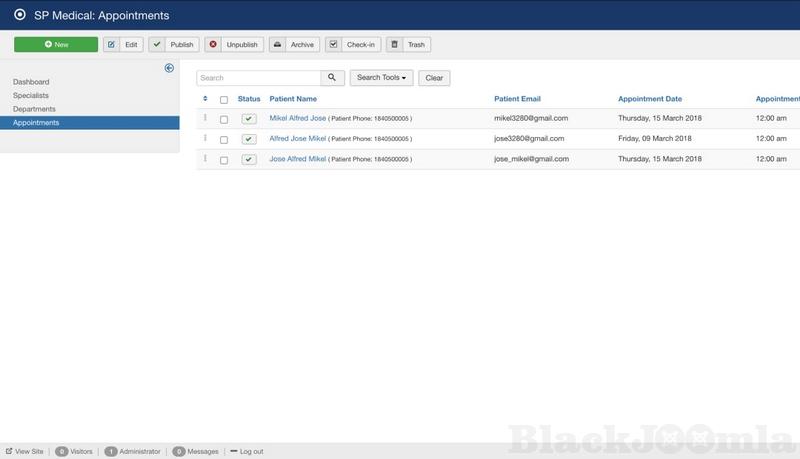Toggle published status for Mikel Alfred Jose
The image size is (800, 459).
[x=249, y=119]
